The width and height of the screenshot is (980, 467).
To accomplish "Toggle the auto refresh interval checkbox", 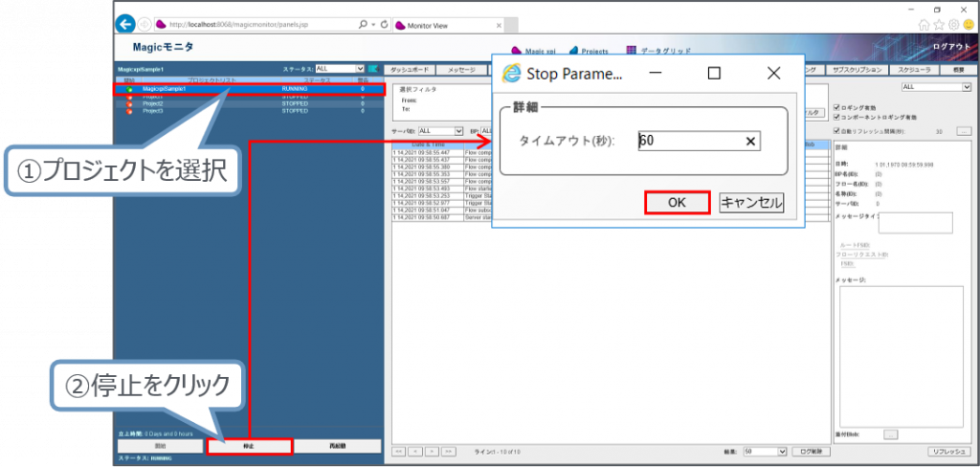I will 837,131.
